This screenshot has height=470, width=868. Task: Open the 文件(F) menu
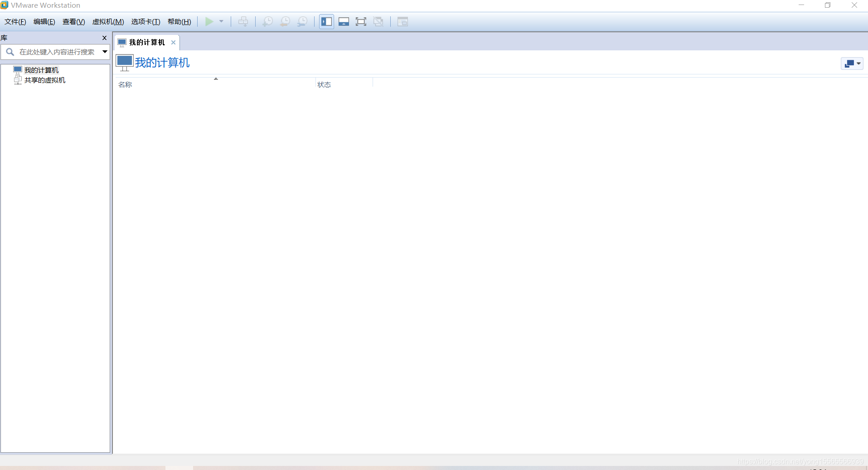(15, 22)
